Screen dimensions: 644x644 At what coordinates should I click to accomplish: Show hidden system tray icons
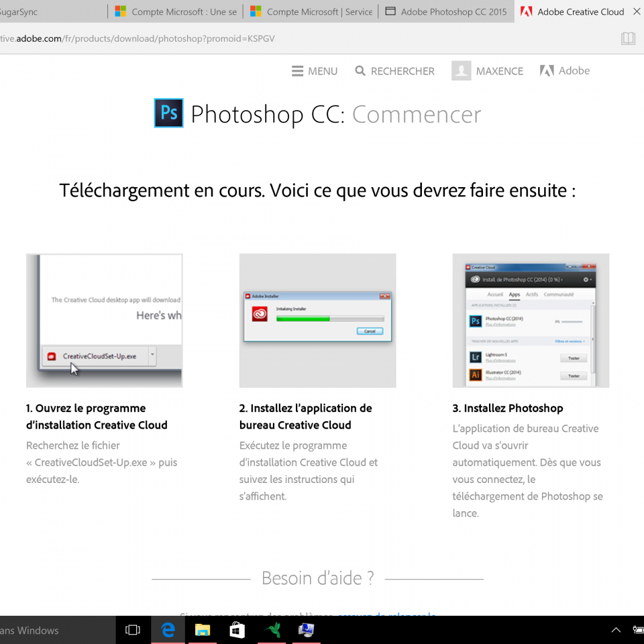tap(616, 630)
